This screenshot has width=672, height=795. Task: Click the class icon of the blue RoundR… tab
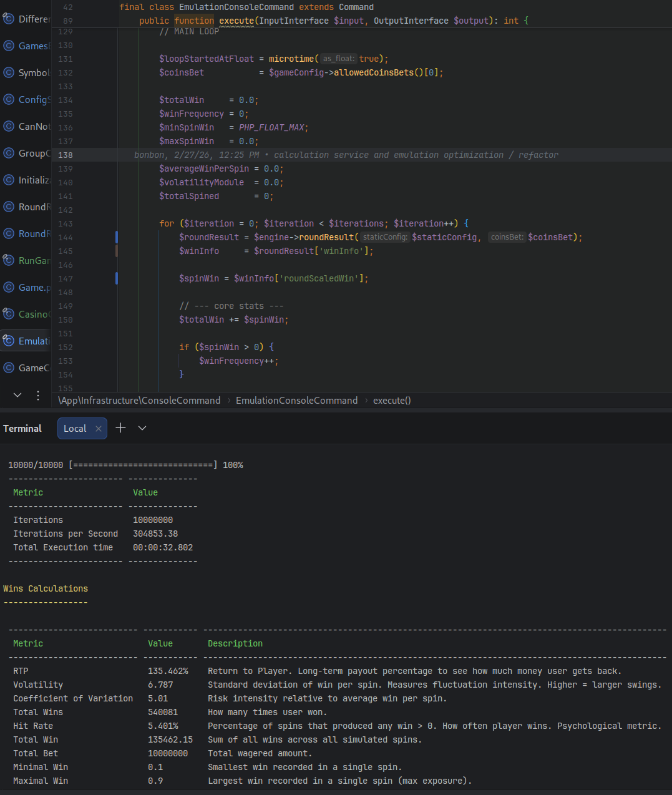click(x=9, y=233)
